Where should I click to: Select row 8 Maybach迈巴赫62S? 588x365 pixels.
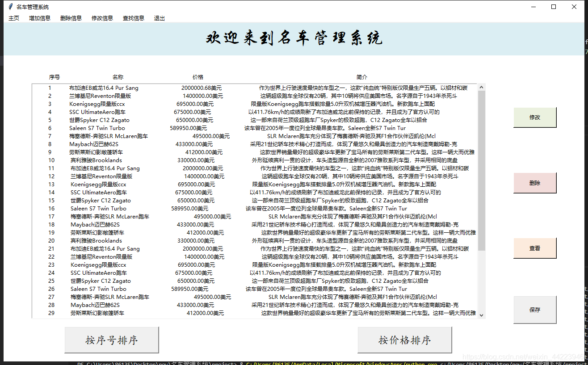pos(255,144)
